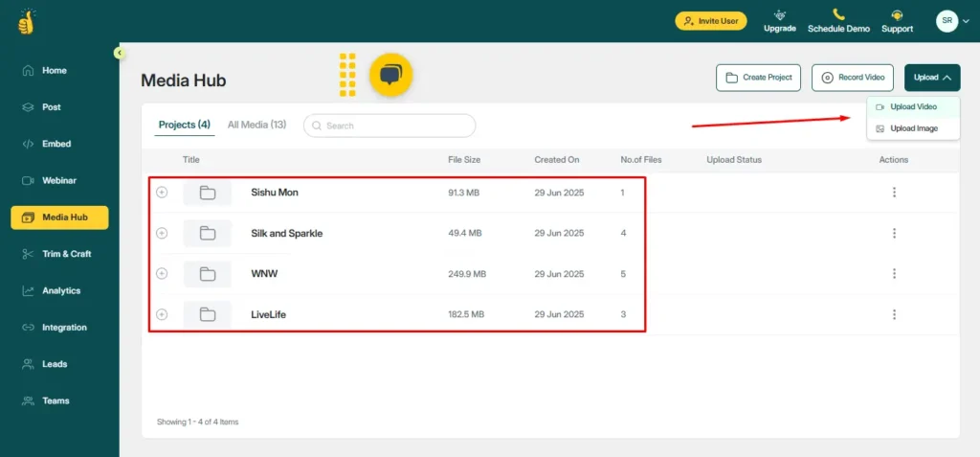The width and height of the screenshot is (980, 457).
Task: Open Analytics in the sidebar
Action: (59, 290)
